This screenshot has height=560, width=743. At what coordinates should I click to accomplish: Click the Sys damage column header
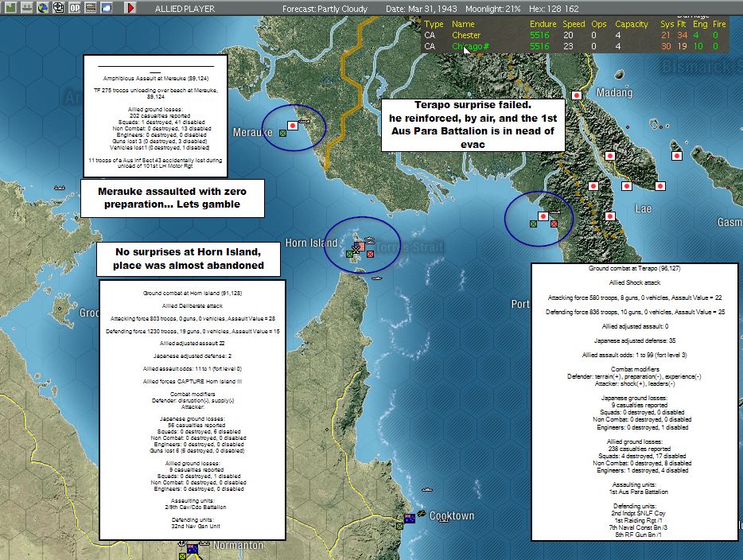pos(667,24)
